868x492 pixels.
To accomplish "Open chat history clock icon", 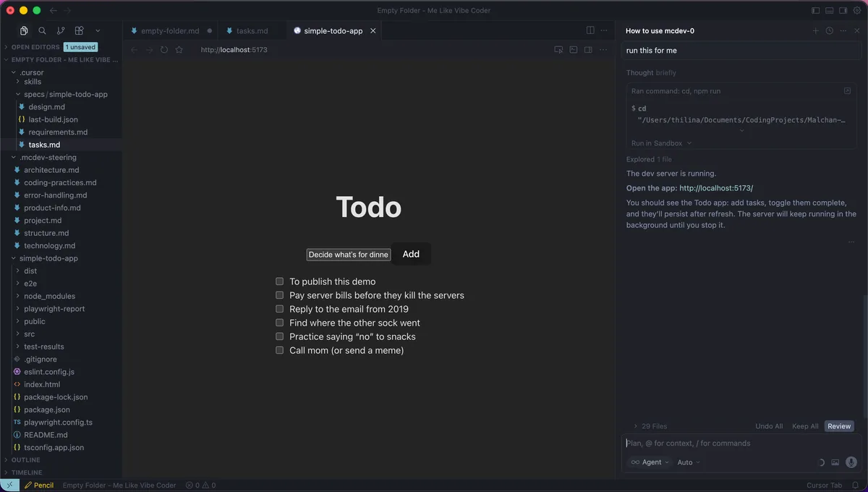I will tap(830, 30).
